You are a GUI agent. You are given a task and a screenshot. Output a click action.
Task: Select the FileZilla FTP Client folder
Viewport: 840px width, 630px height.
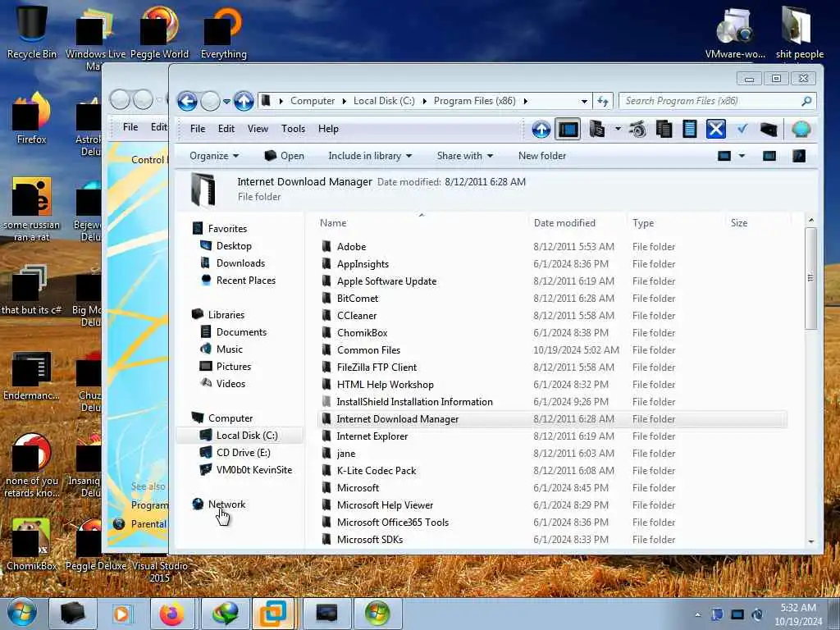click(x=377, y=367)
